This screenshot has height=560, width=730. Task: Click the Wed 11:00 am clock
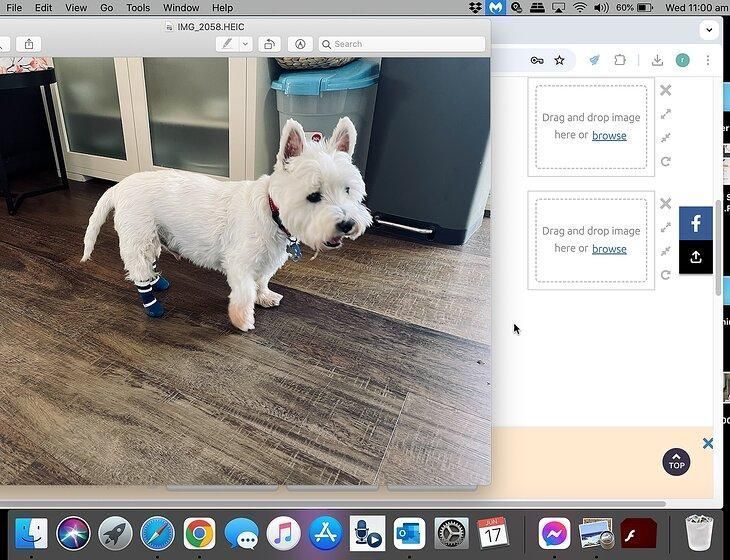[x=696, y=7]
